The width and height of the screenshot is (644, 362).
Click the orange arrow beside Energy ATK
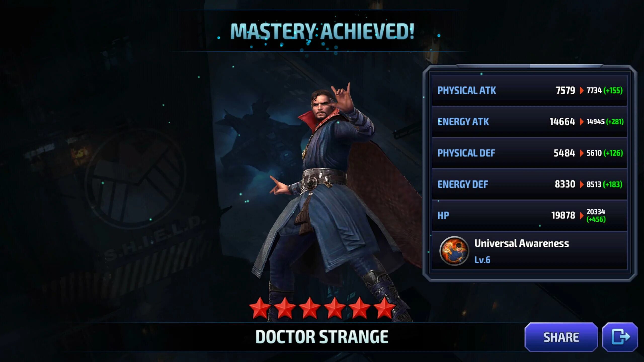pyautogui.click(x=581, y=122)
